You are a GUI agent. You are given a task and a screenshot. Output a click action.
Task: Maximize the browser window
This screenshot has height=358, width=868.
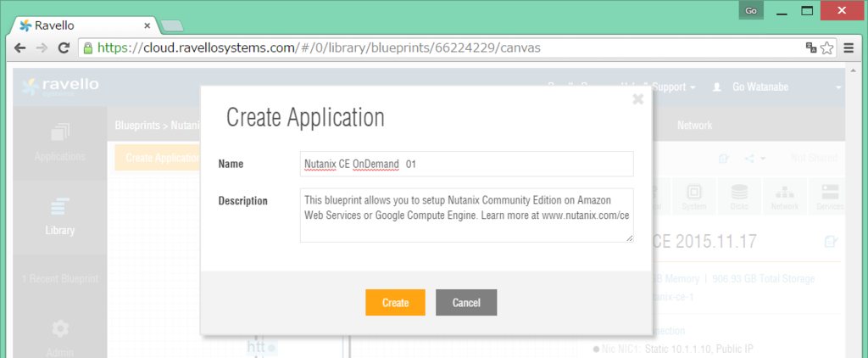[x=807, y=10]
